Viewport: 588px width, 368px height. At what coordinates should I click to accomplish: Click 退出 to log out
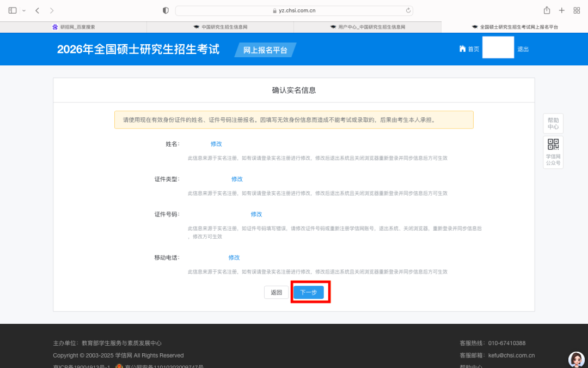(523, 49)
